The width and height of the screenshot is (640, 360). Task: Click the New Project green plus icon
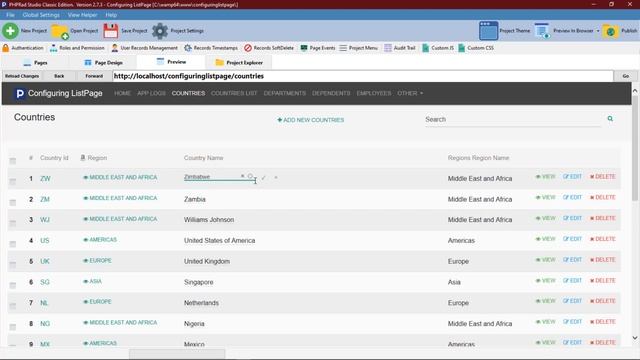pos(10,31)
